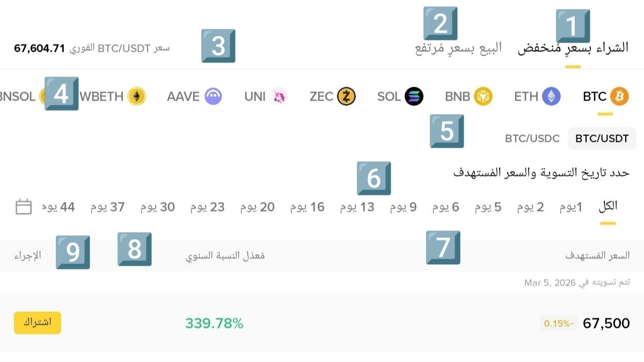Pick the BNB coin icon

click(483, 97)
